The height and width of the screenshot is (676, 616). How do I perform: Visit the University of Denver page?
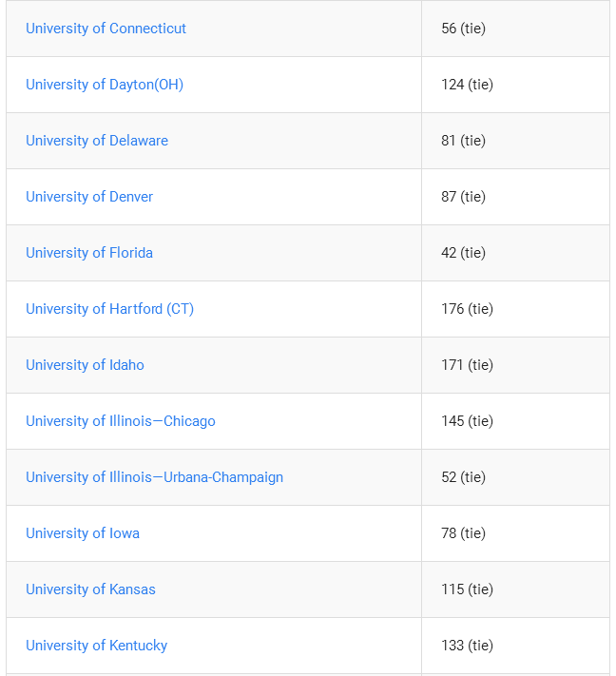[x=89, y=197]
